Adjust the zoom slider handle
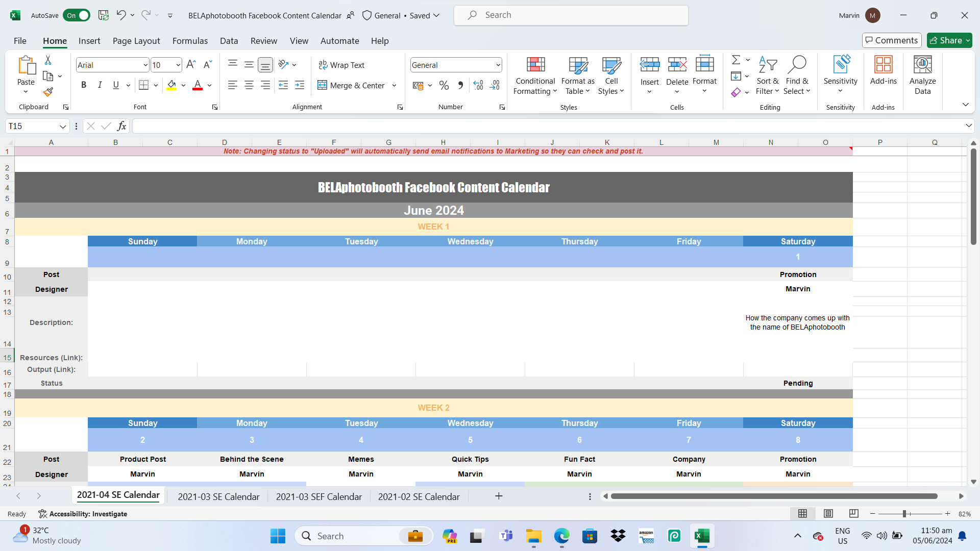The width and height of the screenshot is (980, 551). pos(904,514)
